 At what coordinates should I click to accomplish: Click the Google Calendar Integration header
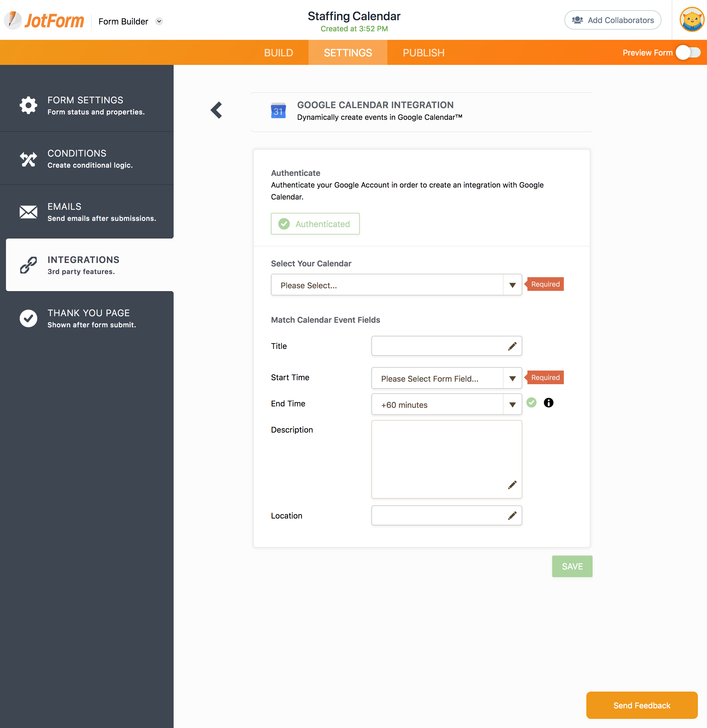pos(375,105)
